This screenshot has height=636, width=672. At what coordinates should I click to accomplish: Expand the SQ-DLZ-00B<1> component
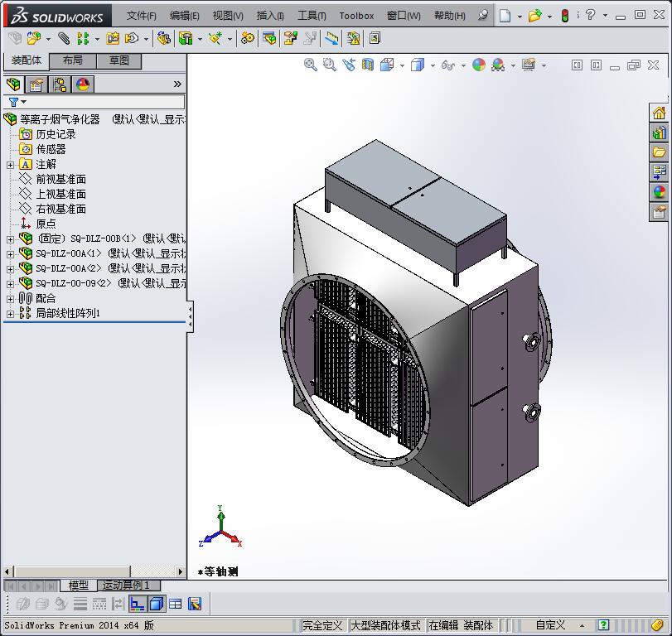coord(10,239)
